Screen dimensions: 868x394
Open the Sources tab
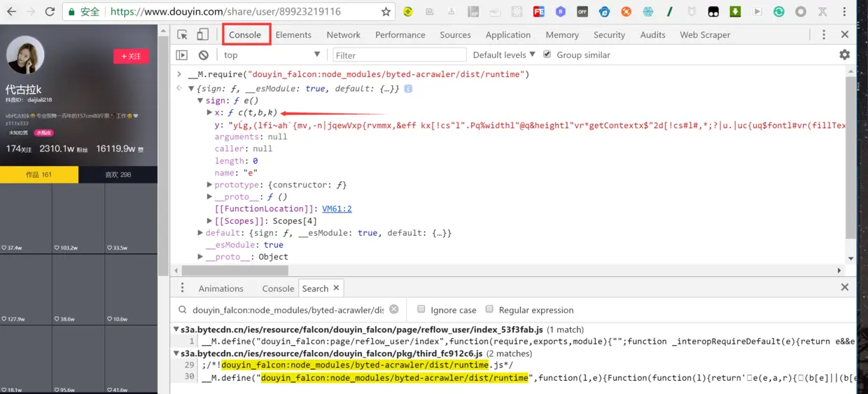pyautogui.click(x=455, y=34)
